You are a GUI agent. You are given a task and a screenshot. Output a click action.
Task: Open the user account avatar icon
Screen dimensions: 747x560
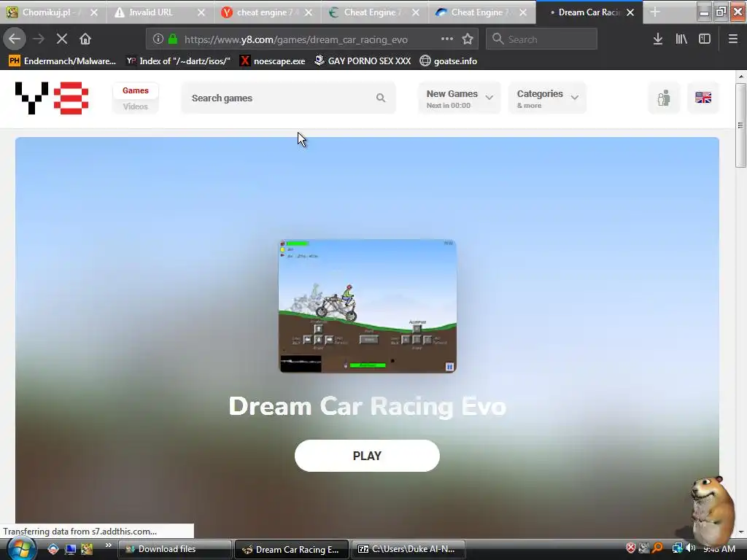coord(664,98)
